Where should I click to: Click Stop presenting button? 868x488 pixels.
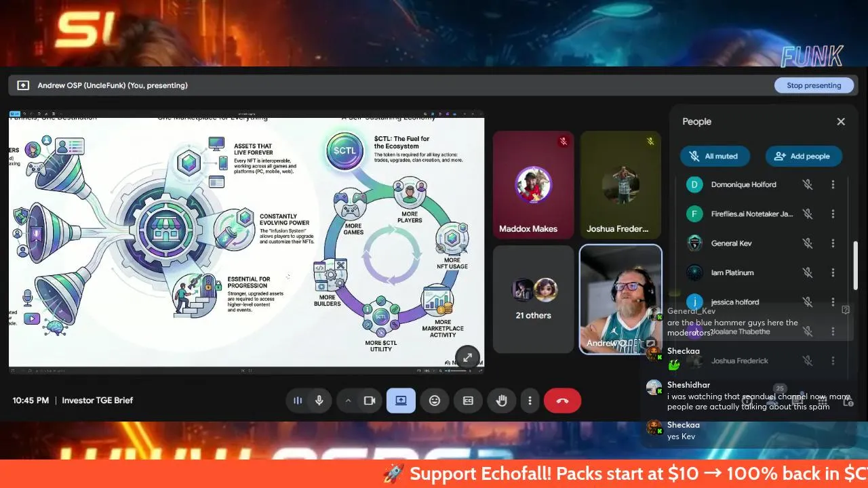click(814, 85)
